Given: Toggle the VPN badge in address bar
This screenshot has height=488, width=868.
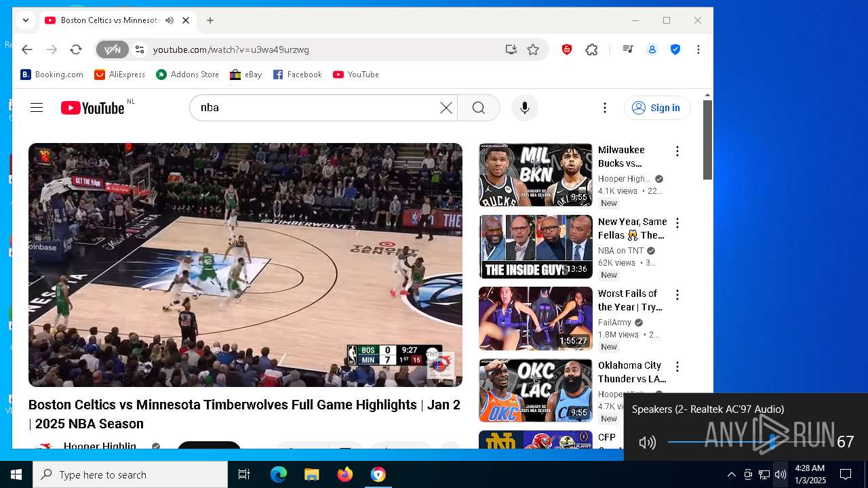Looking at the screenshot, I should tap(112, 49).
